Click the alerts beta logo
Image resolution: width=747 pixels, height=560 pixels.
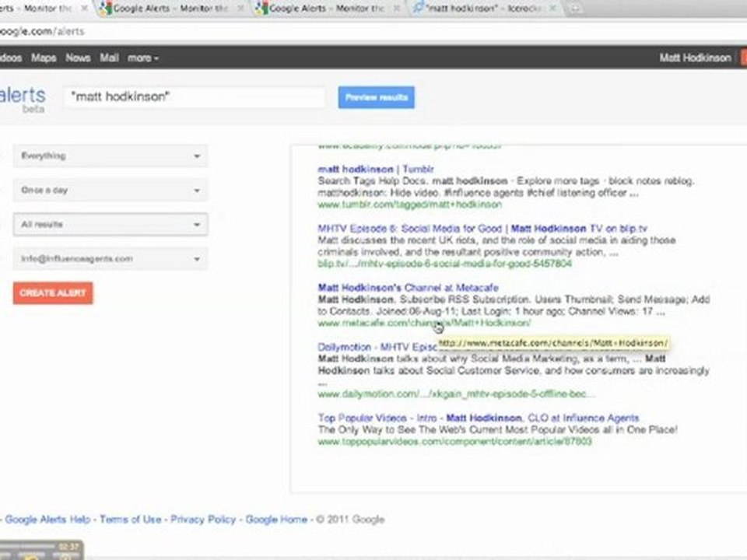pyautogui.click(x=23, y=99)
